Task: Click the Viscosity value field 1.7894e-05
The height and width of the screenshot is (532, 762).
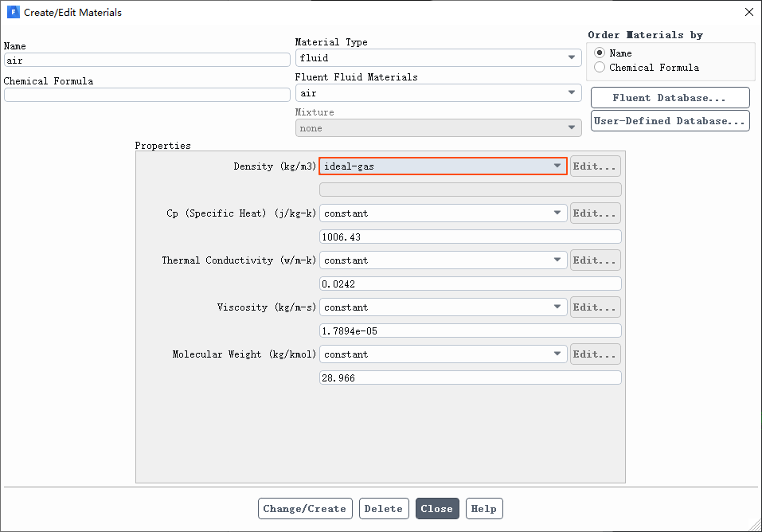Action: tap(470, 331)
